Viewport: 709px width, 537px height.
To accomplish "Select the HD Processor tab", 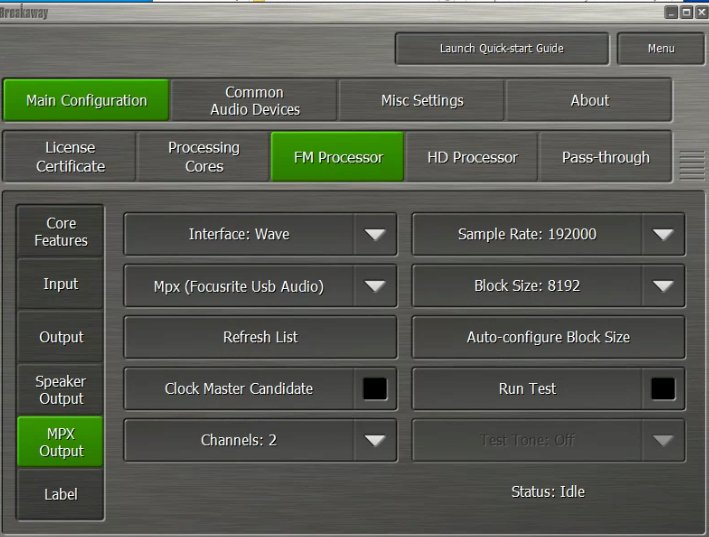I will tap(472, 157).
